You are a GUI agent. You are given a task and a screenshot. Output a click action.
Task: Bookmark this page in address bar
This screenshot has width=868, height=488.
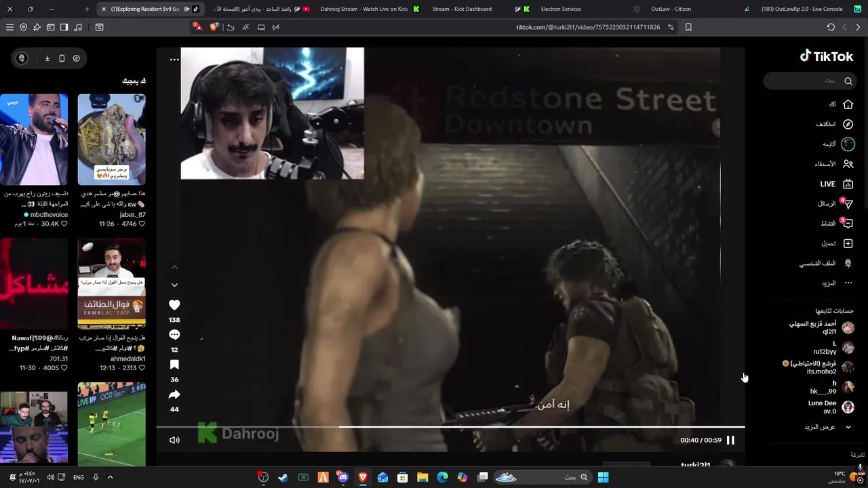688,27
